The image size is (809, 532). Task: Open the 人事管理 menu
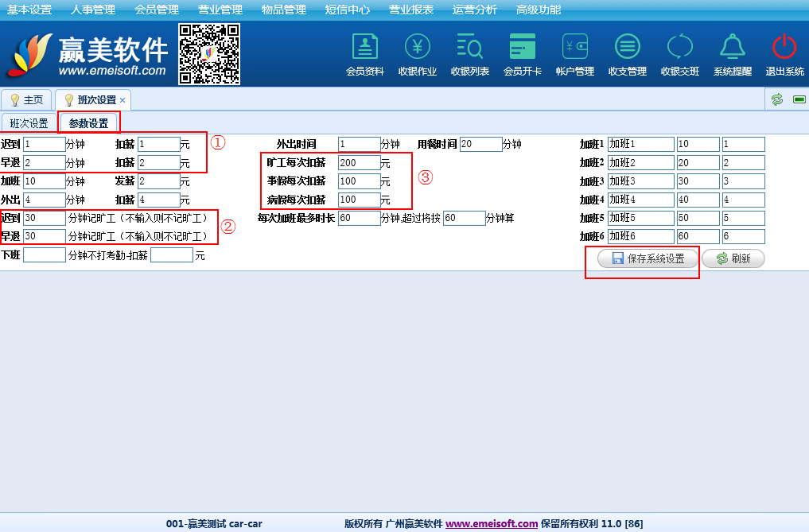92,10
